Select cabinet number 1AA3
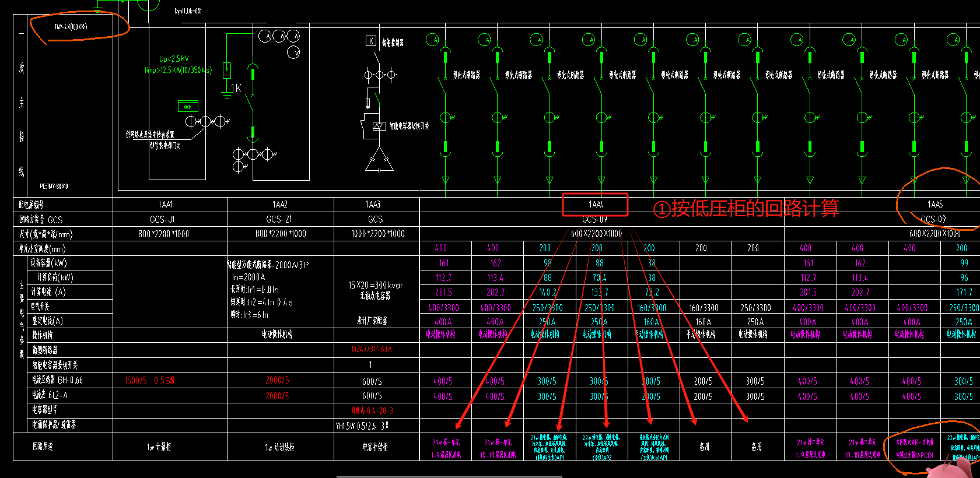 pyautogui.click(x=373, y=205)
